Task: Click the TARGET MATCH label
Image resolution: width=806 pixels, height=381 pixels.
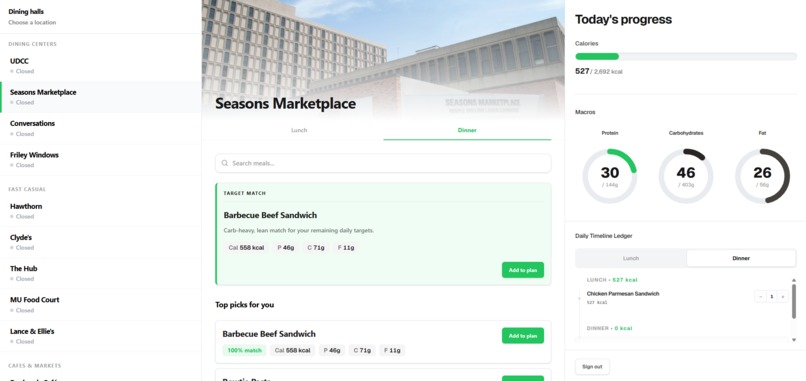Action: pos(245,193)
